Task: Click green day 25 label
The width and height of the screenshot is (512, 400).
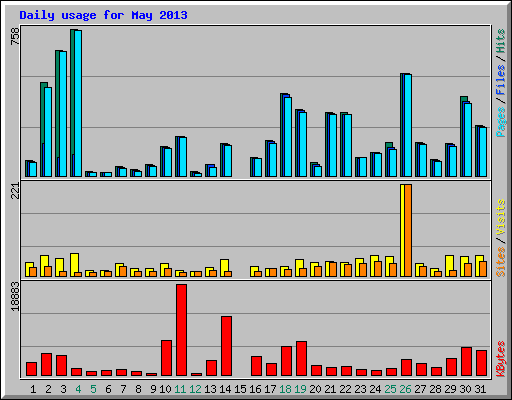Action: pos(391,389)
